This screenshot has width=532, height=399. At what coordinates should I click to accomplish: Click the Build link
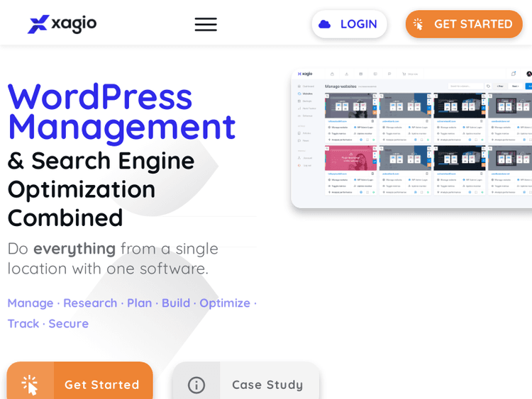click(175, 303)
